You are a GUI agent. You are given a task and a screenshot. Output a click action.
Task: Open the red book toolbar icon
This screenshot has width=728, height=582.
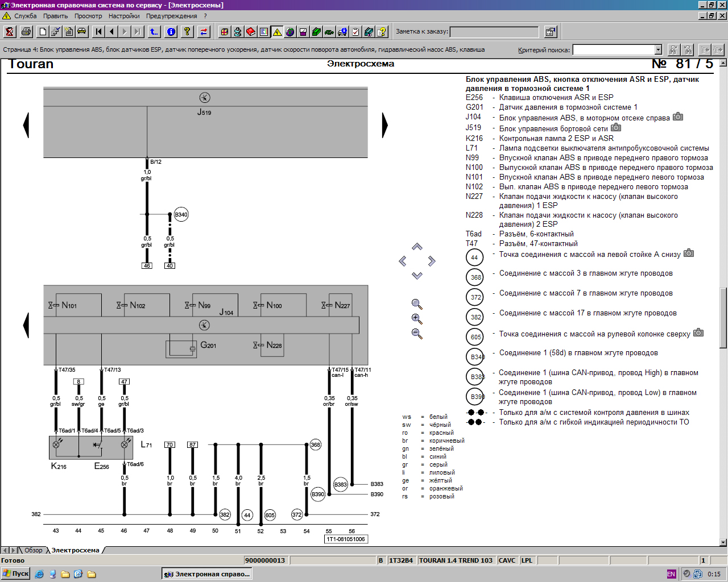coord(251,32)
